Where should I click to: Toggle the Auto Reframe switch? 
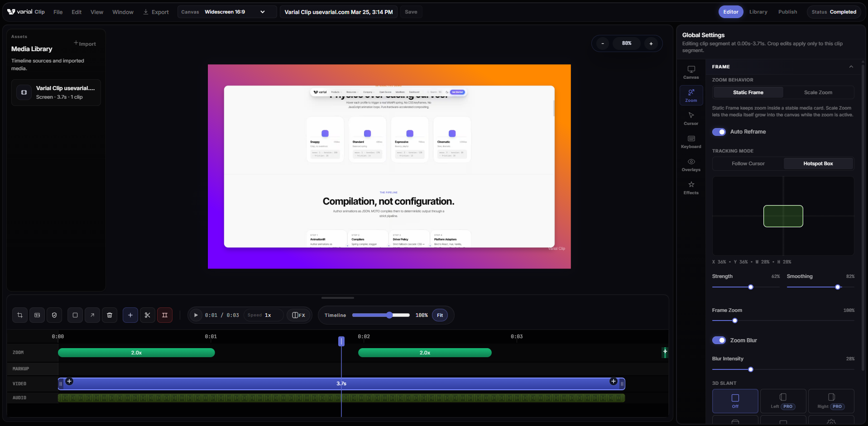(x=719, y=132)
